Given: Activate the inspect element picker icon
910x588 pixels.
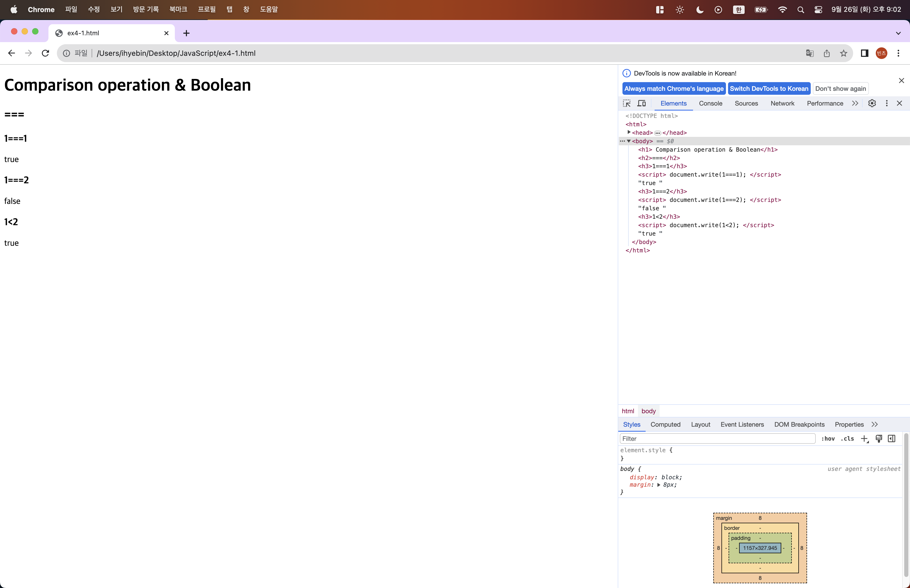Looking at the screenshot, I should [627, 103].
